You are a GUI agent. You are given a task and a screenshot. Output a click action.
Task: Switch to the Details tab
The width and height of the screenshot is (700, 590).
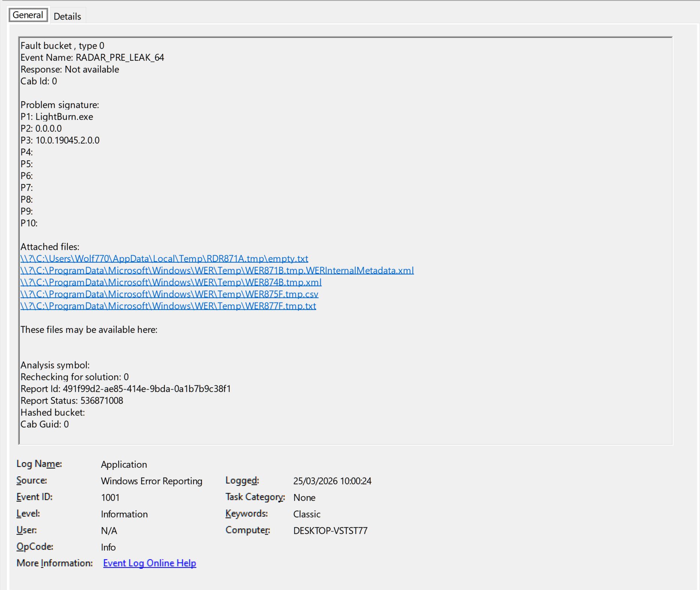(67, 16)
